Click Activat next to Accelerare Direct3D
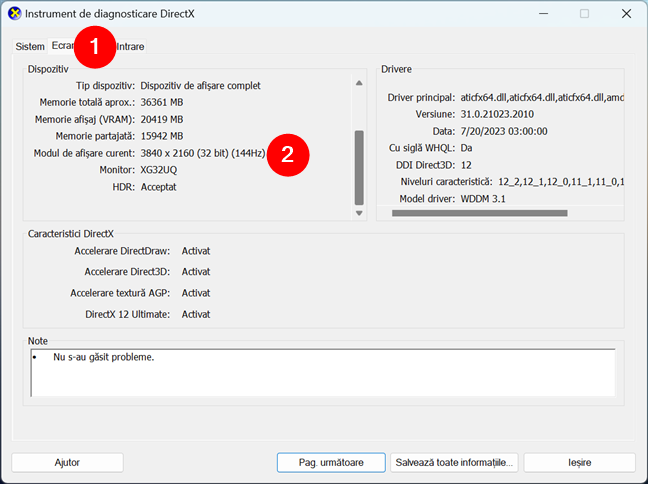 [196, 272]
